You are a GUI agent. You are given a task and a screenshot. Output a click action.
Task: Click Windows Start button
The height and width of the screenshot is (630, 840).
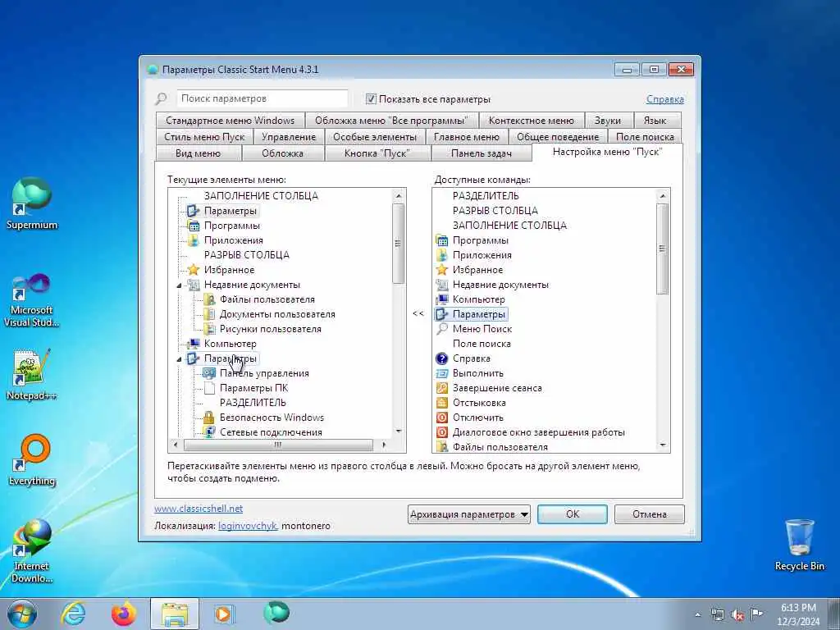coord(22,614)
